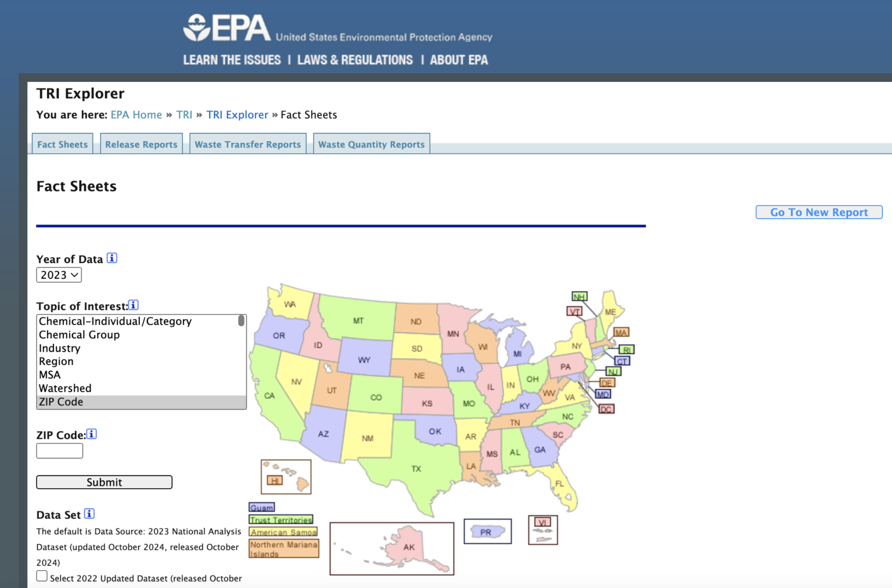Check Select 2022 Updated Dataset checkbox
Image resolution: width=892 pixels, height=588 pixels.
point(42,576)
